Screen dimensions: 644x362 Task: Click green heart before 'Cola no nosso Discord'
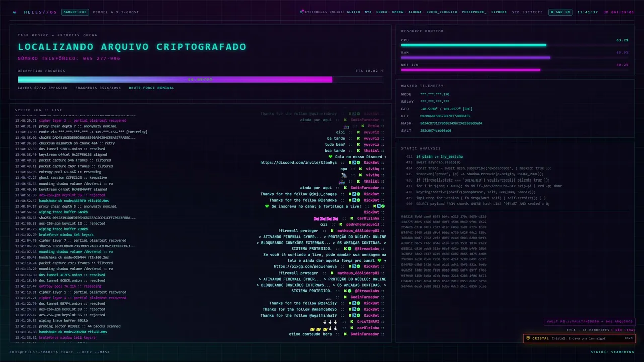(331, 156)
